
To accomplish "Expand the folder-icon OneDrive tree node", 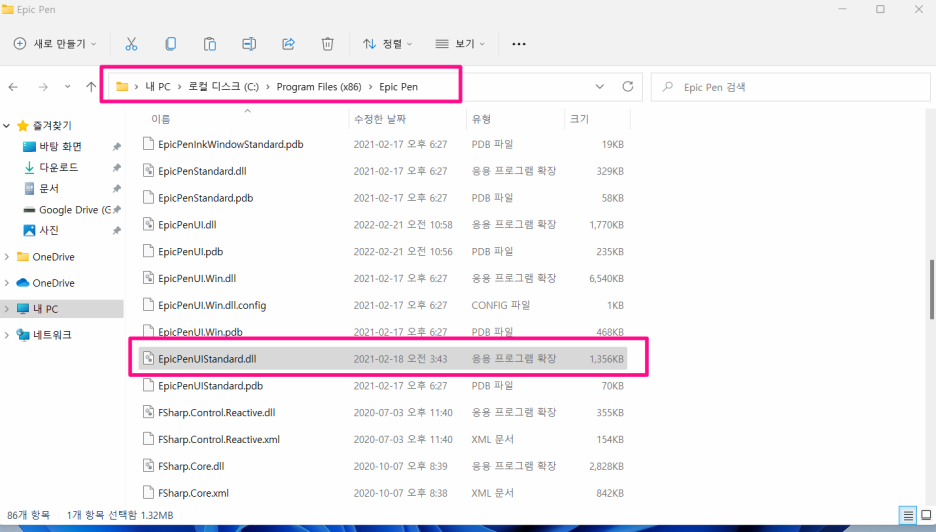I will pos(7,257).
